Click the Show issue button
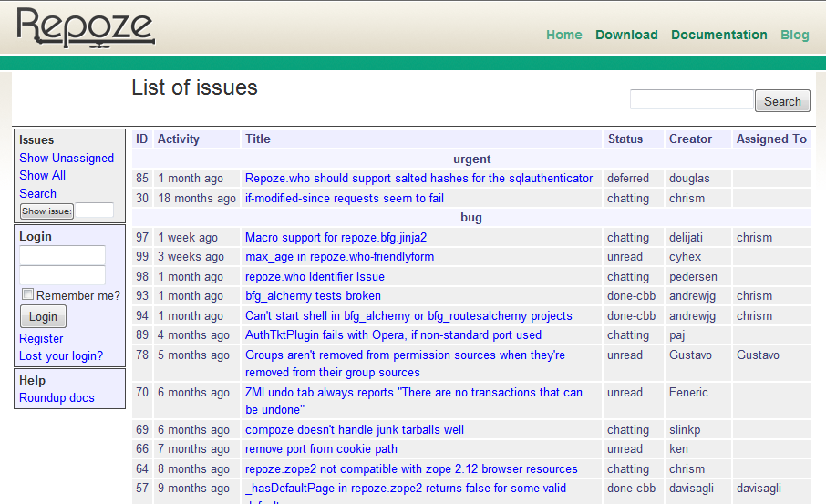Viewport: 826px width, 504px height. pos(46,211)
